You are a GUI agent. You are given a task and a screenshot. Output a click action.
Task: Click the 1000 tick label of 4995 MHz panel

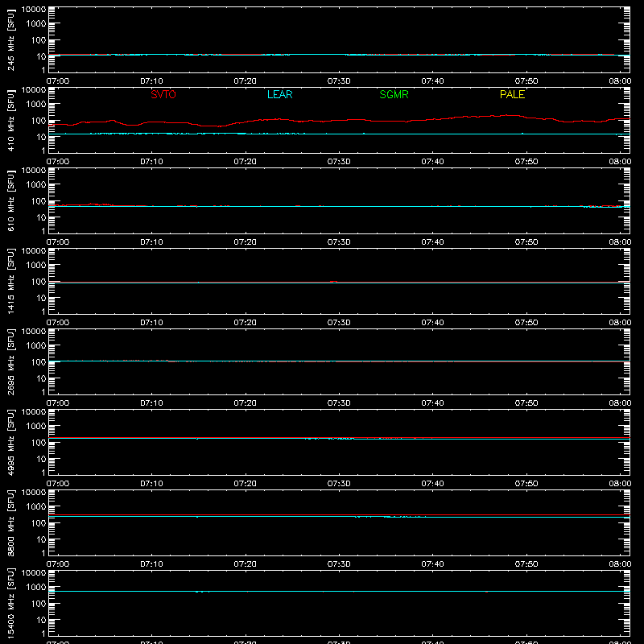tap(36, 427)
